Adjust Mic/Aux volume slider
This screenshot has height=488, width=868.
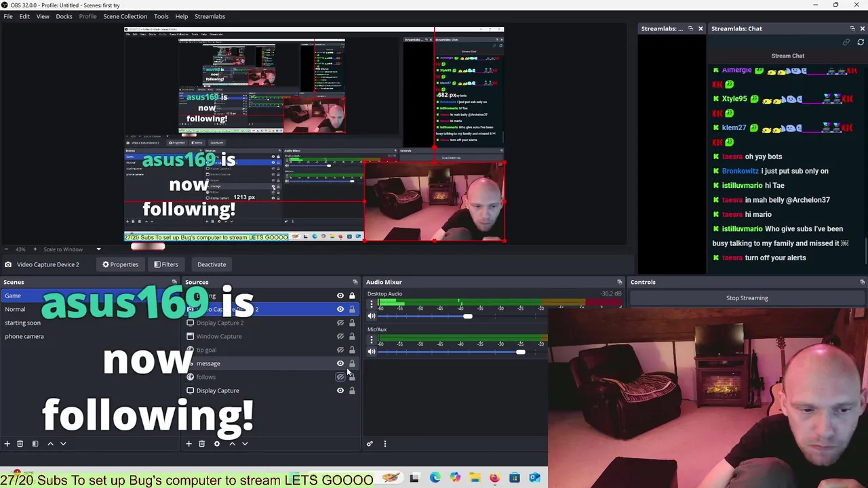point(520,352)
